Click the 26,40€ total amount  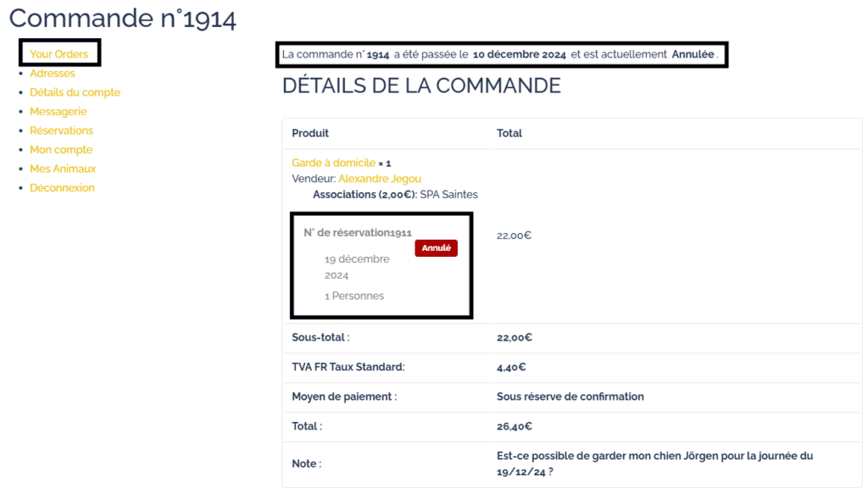click(x=514, y=426)
